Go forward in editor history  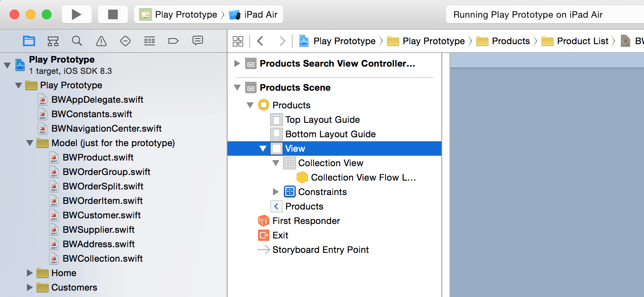coord(282,41)
